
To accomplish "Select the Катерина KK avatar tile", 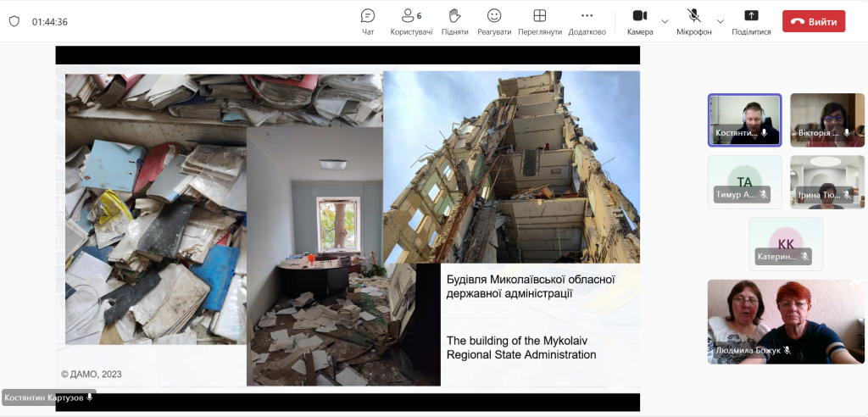I will [786, 243].
